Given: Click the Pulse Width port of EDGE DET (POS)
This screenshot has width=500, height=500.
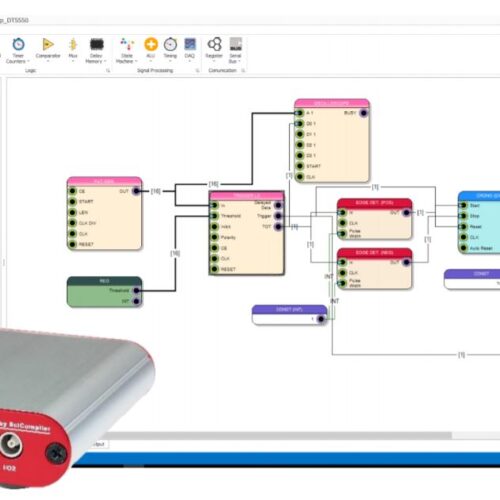Looking at the screenshot, I should point(342,233).
